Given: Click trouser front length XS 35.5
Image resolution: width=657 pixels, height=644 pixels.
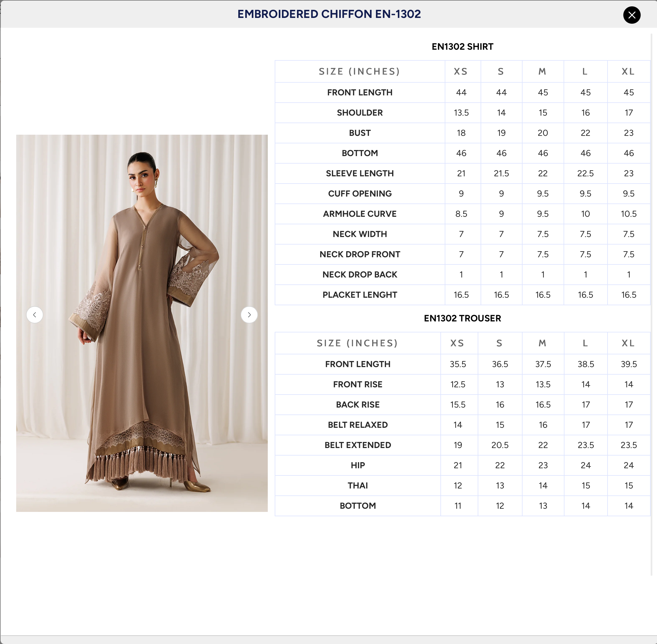Looking at the screenshot, I should (x=458, y=364).
